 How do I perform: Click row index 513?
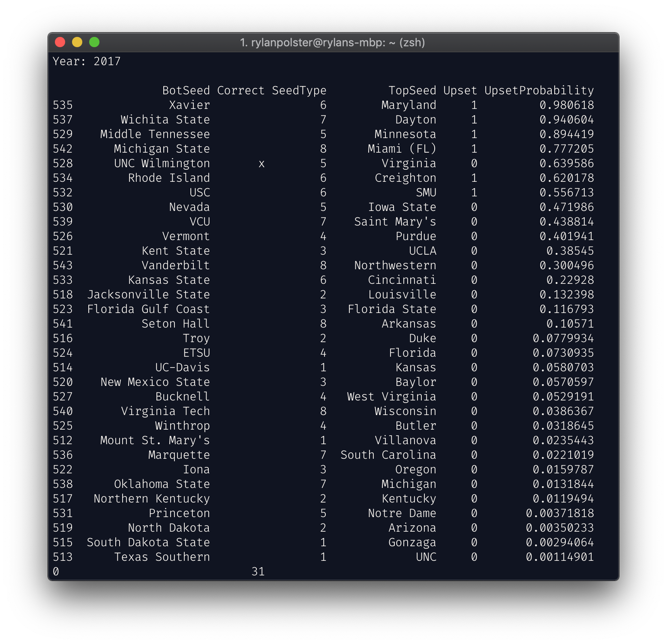pyautogui.click(x=63, y=557)
